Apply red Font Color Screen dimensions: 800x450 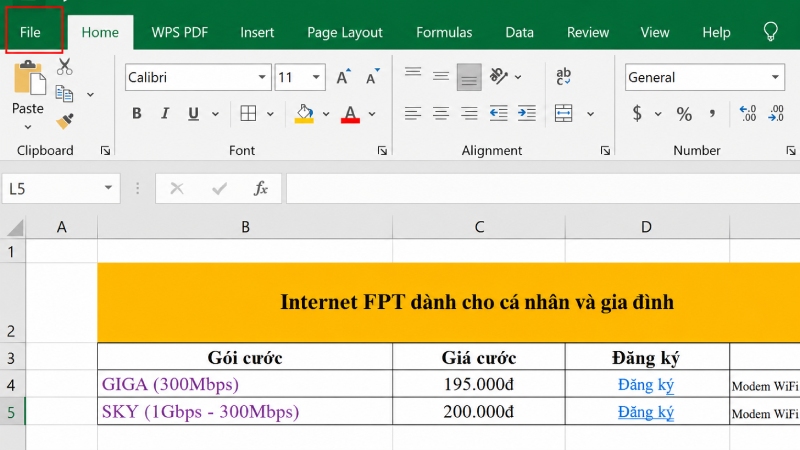(350, 113)
